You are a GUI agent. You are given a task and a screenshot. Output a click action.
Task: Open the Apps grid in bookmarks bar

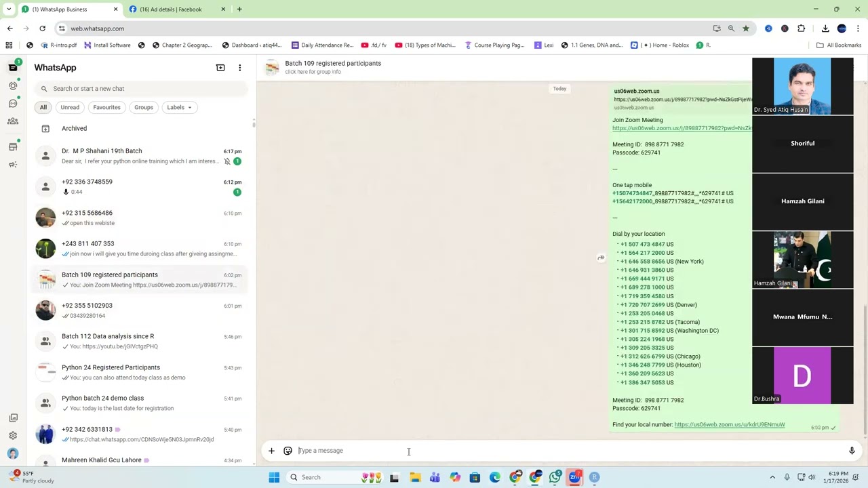9,45
